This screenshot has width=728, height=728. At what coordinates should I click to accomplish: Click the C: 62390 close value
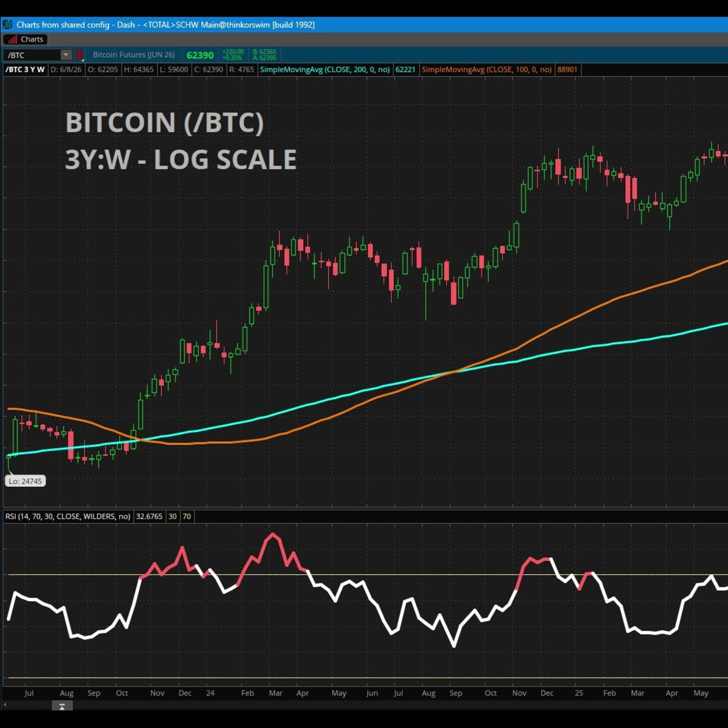point(208,69)
